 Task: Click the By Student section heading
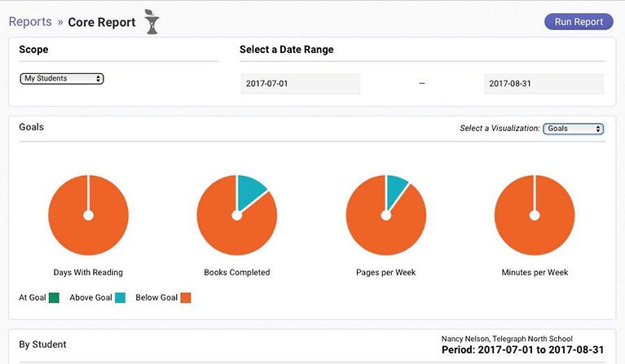coord(42,344)
